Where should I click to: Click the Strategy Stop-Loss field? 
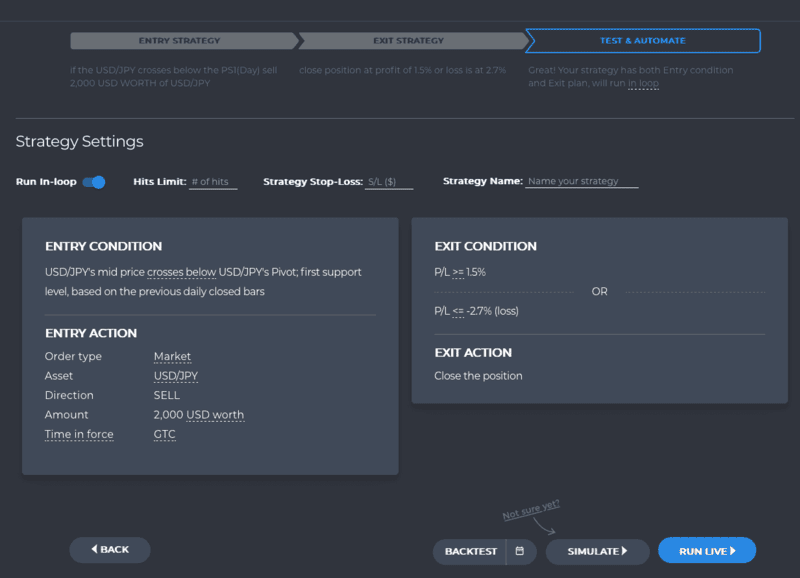pyautogui.click(x=386, y=180)
